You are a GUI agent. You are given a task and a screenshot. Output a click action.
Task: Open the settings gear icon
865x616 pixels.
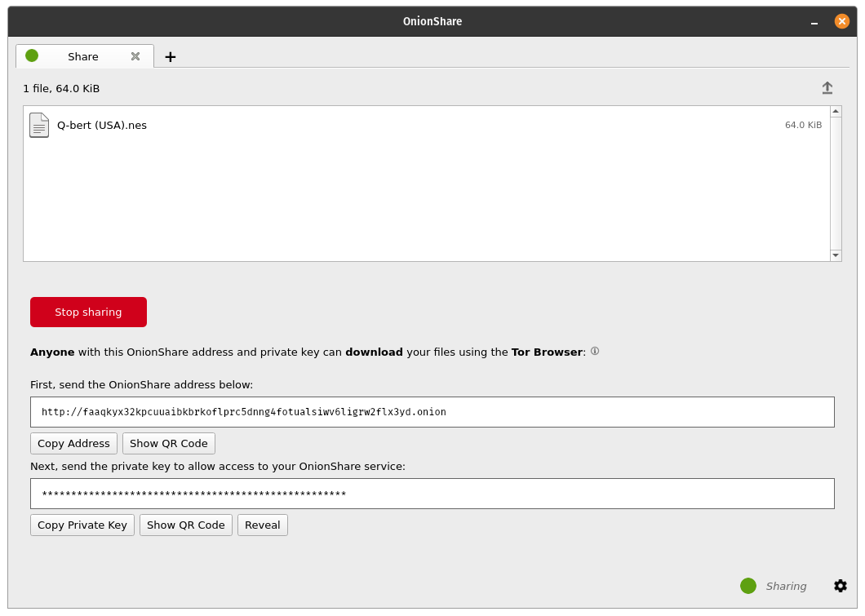[841, 586]
